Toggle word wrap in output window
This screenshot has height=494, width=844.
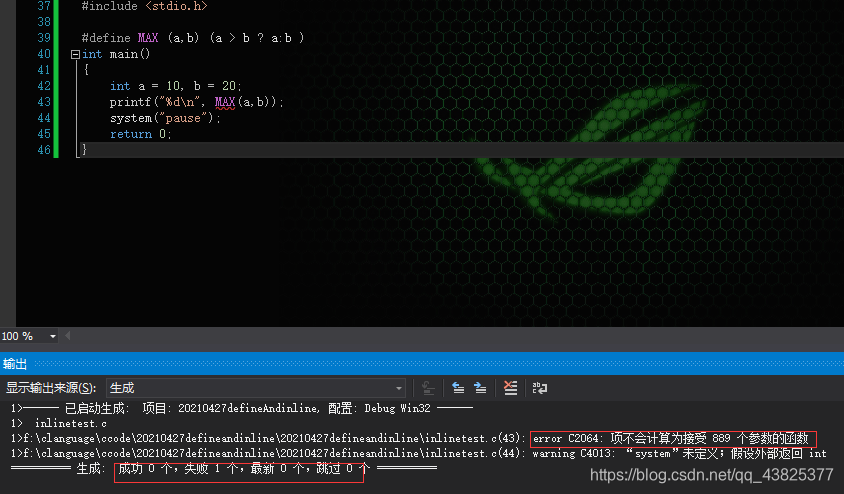(x=540, y=388)
